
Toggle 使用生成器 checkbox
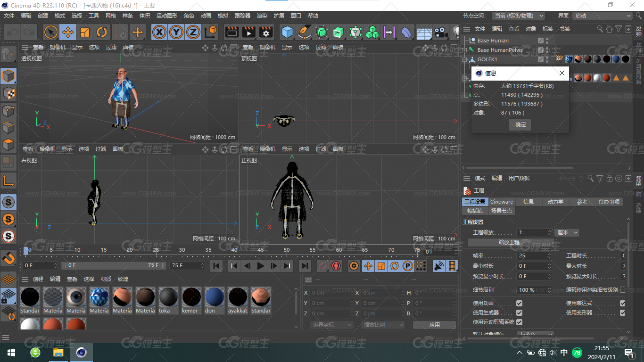519,313
